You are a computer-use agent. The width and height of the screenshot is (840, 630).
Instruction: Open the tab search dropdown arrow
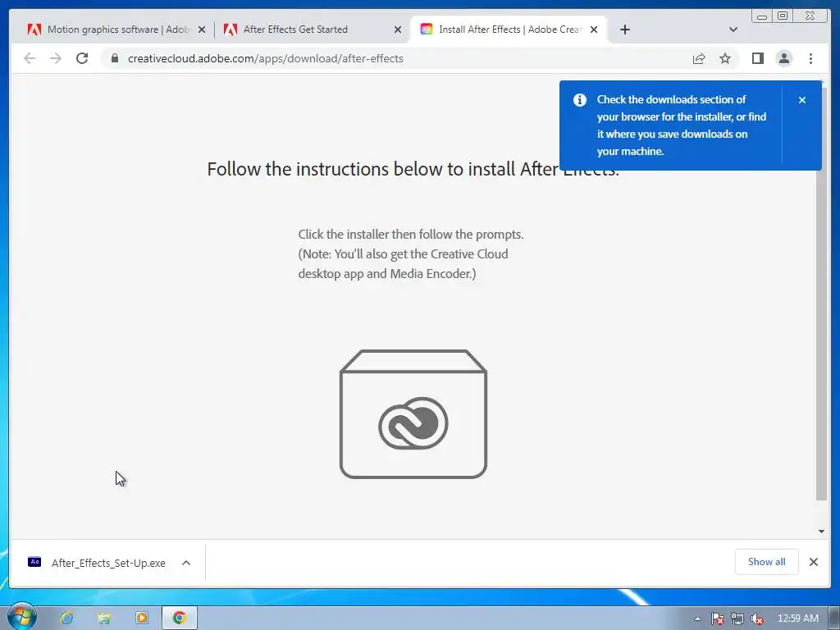tap(733, 30)
